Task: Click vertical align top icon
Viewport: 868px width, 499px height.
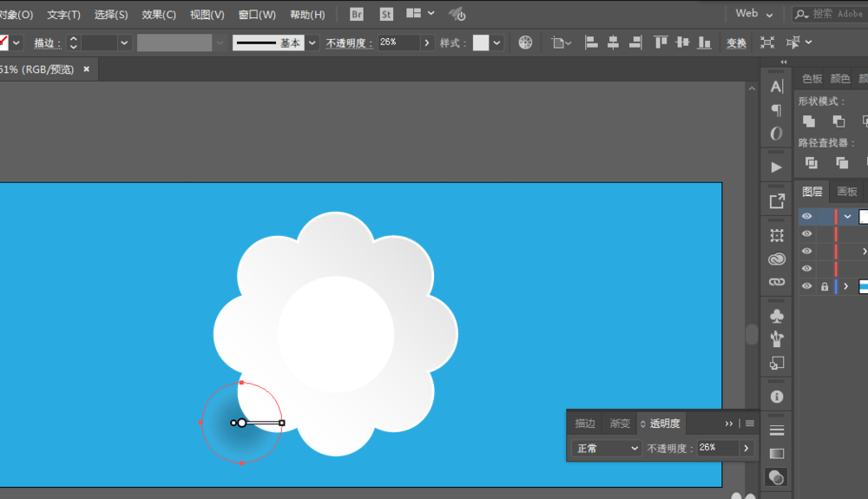Action: 661,43
